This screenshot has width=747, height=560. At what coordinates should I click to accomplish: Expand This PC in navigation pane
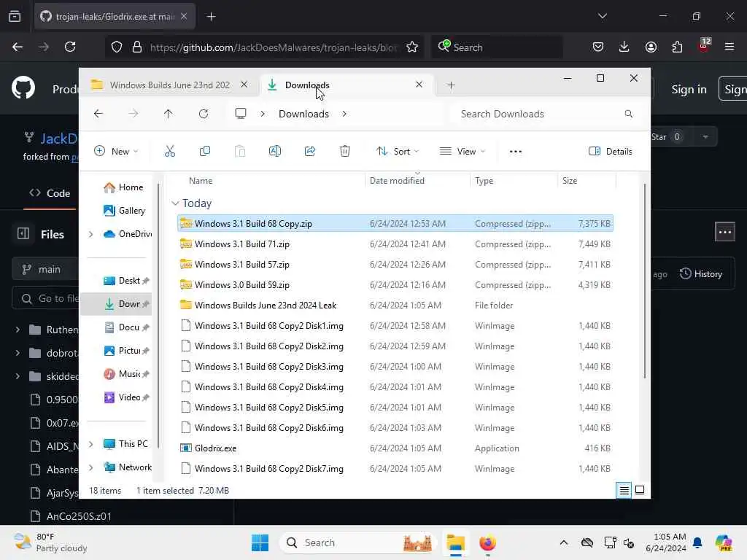[x=90, y=444]
